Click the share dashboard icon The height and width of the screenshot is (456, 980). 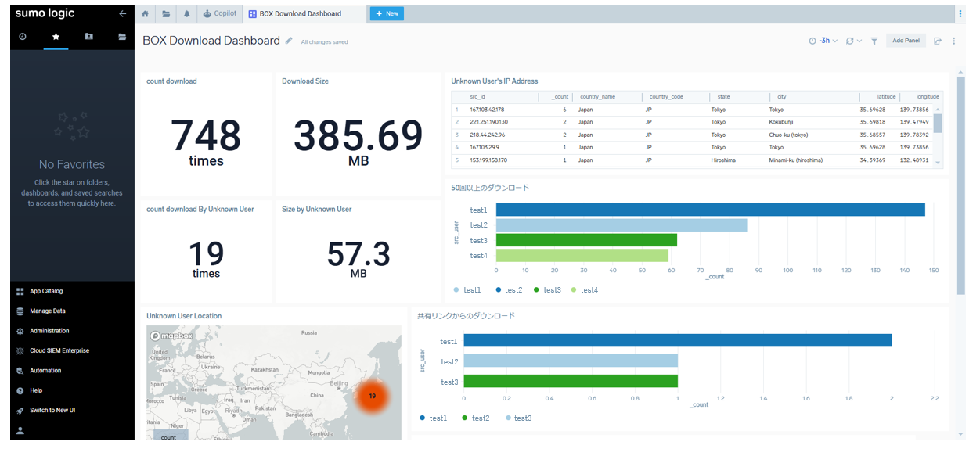(938, 41)
